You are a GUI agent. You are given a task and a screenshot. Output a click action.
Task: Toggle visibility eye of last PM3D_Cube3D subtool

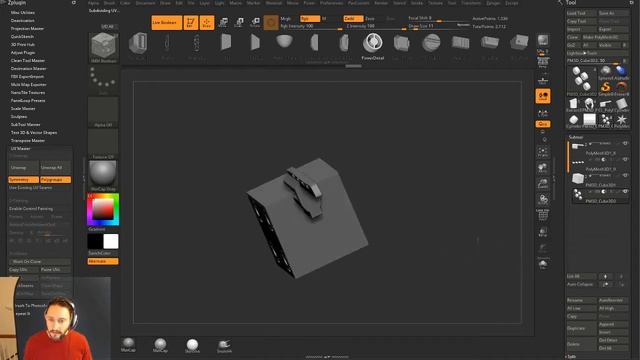point(625,191)
